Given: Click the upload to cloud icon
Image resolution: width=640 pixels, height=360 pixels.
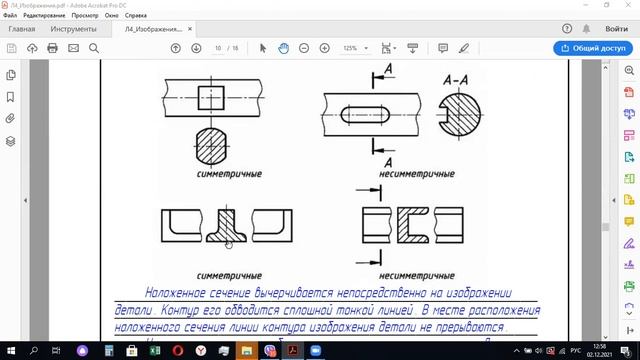Looking at the screenshot, I should pyautogui.click(x=32, y=48).
